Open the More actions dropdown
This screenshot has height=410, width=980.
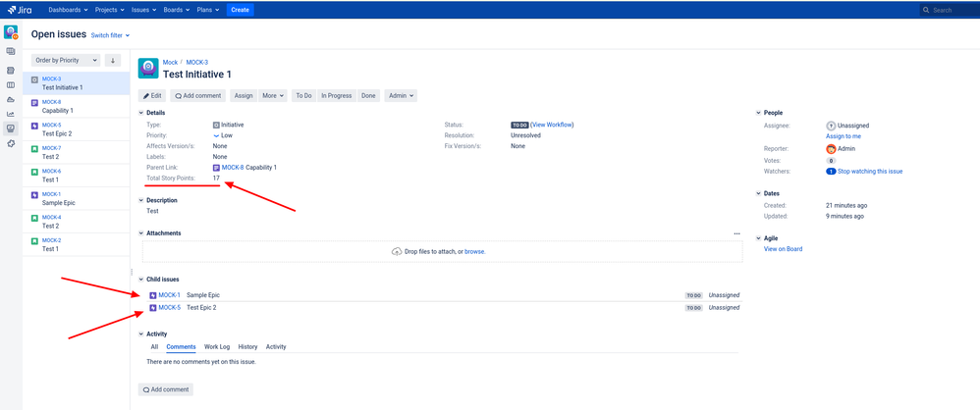273,95
